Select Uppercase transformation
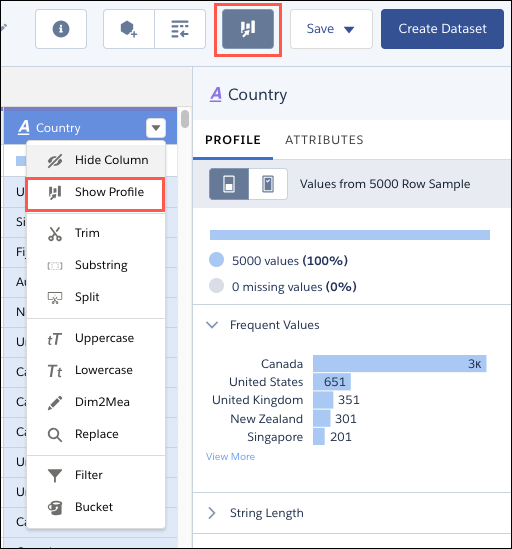 (x=96, y=338)
